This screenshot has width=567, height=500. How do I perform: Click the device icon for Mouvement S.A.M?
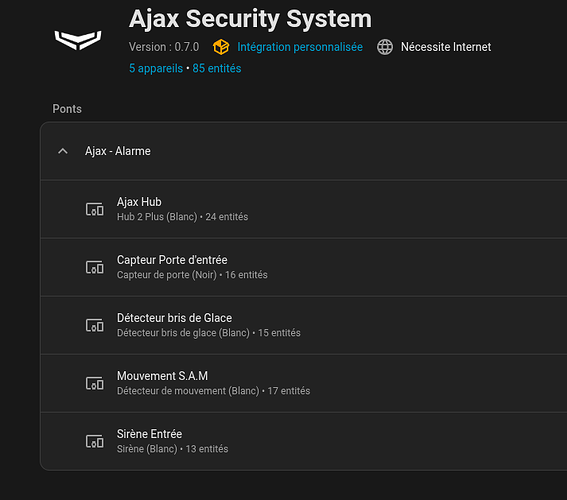tap(95, 383)
